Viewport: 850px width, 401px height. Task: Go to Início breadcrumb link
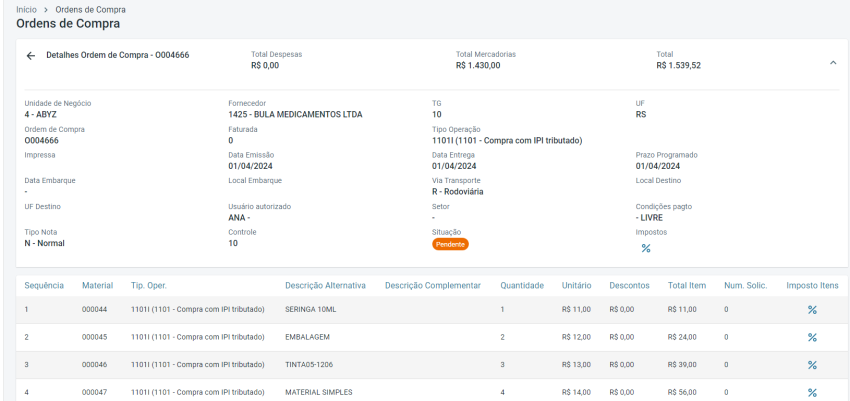pos(27,10)
